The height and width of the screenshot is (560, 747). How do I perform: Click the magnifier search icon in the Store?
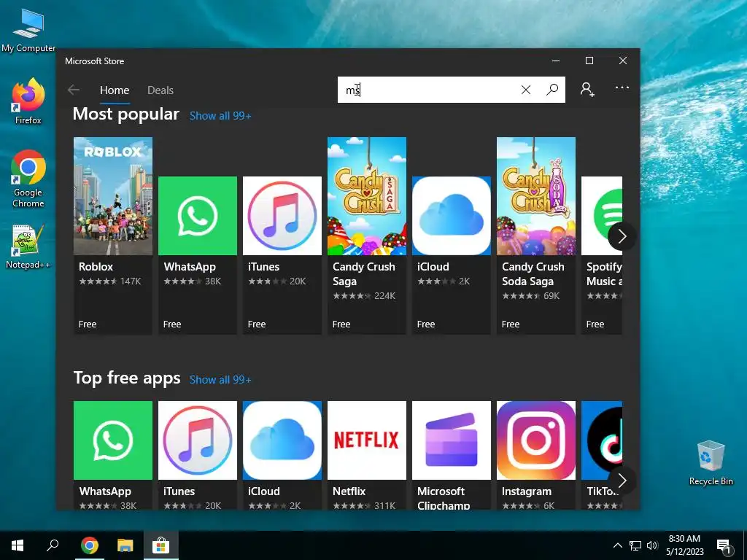tap(552, 90)
